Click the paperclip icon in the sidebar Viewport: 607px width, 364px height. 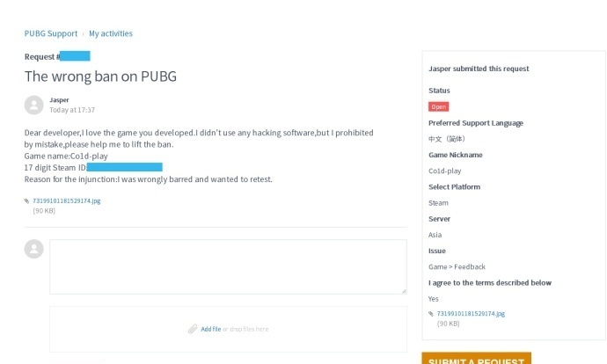(431, 313)
